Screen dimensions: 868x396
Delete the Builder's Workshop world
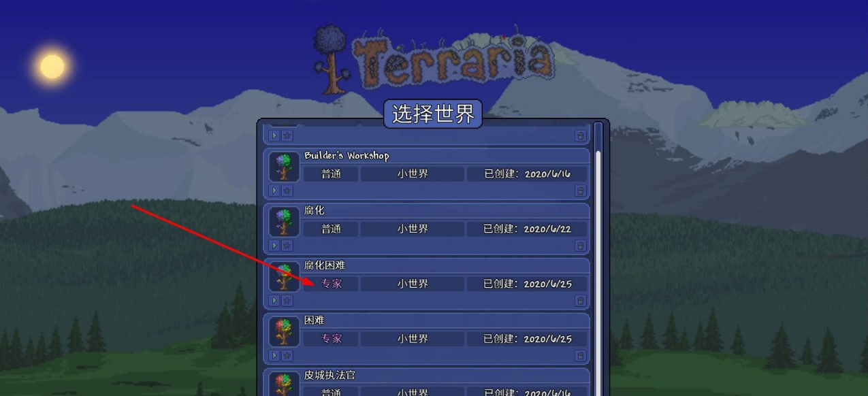tap(580, 191)
